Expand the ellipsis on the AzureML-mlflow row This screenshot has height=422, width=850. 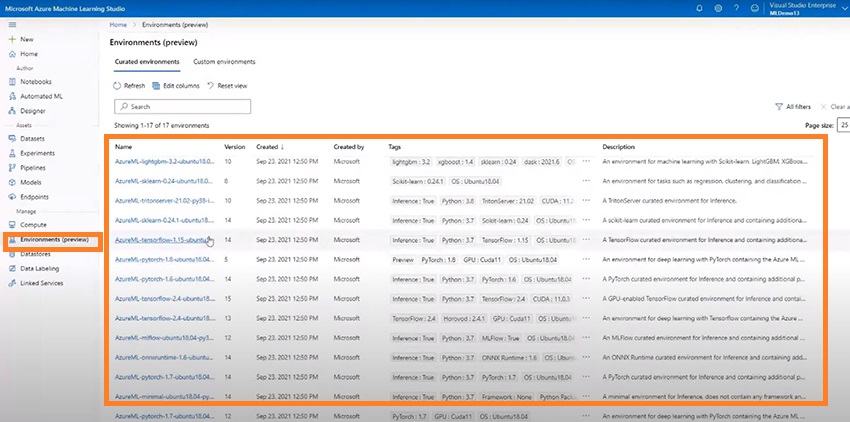coord(586,338)
